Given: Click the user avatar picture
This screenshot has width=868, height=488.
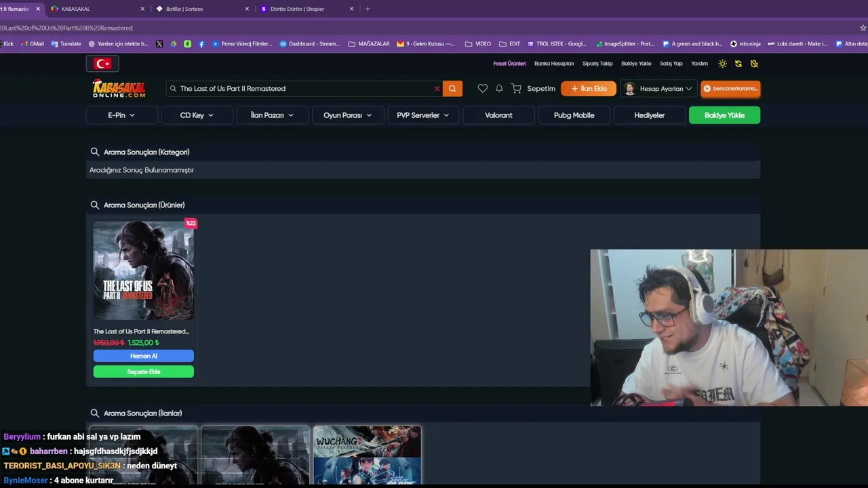Looking at the screenshot, I should 629,88.
